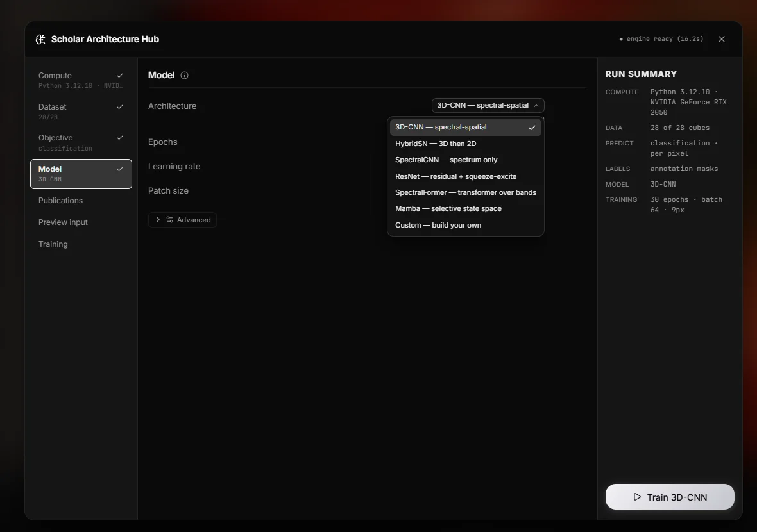Image resolution: width=757 pixels, height=532 pixels.
Task: Pick SpectralCNN — spectrum only architecture
Action: [465, 160]
